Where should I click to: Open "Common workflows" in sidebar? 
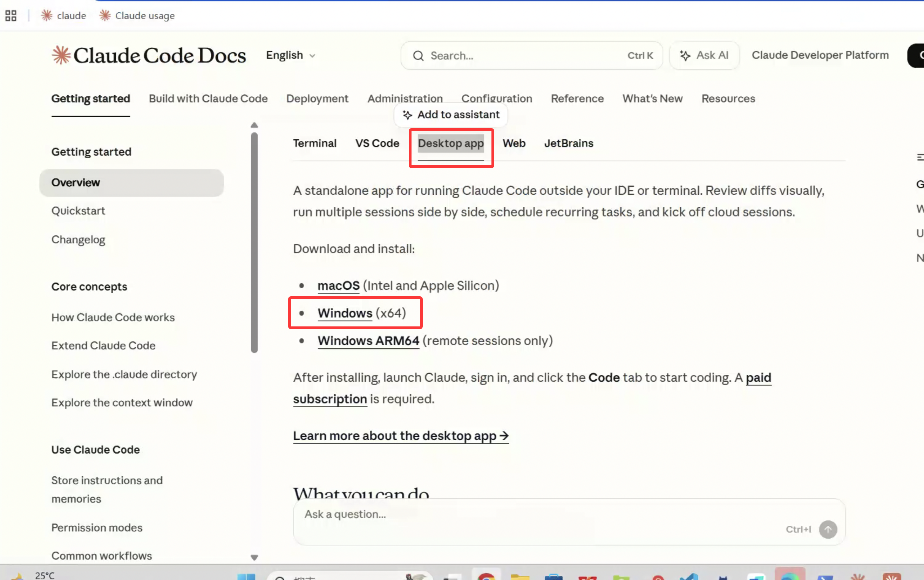point(101,556)
